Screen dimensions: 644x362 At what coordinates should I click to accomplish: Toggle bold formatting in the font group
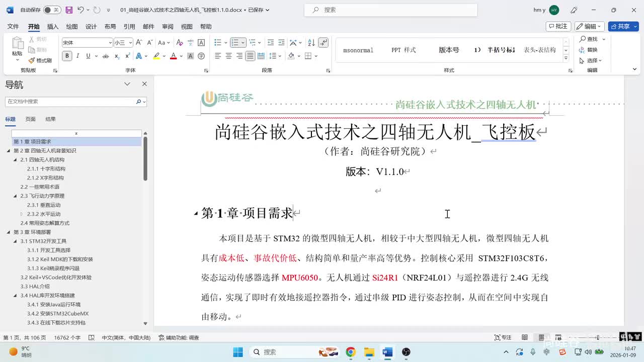(x=67, y=56)
